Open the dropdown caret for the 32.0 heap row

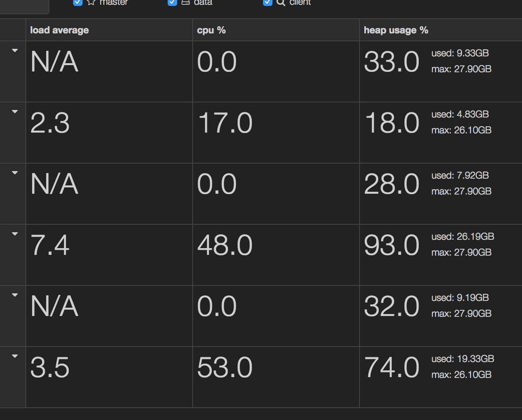point(15,295)
